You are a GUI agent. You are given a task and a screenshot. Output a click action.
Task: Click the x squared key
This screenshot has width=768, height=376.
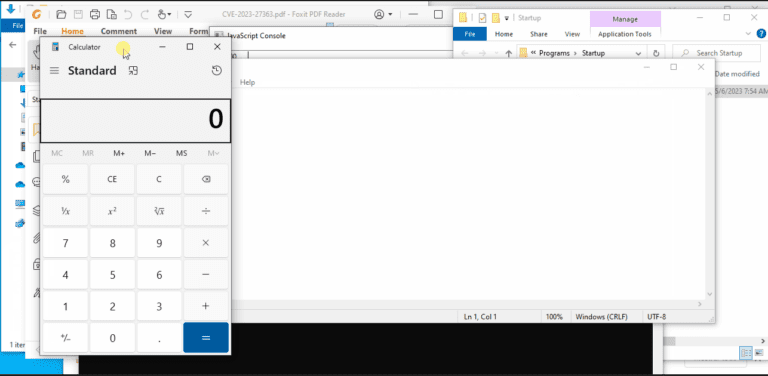point(112,211)
